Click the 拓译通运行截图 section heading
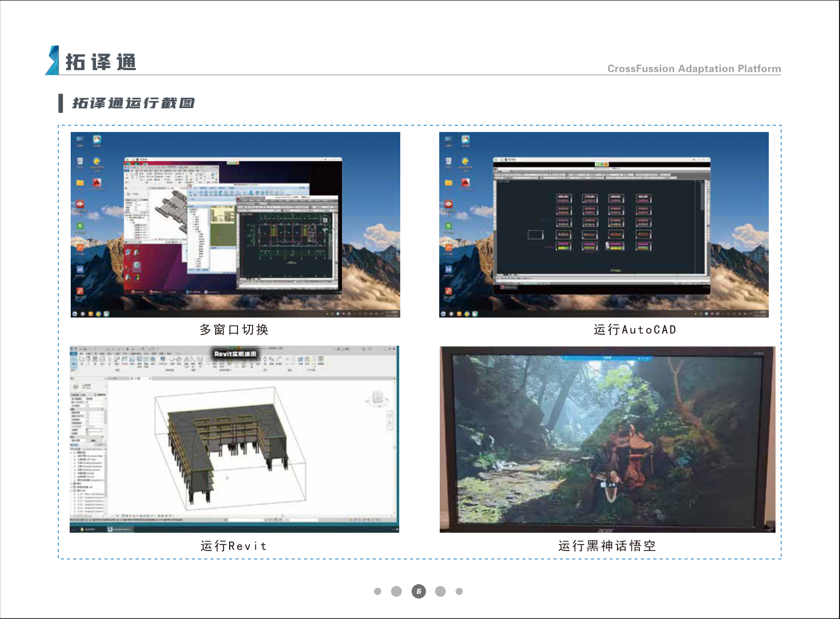 (133, 103)
